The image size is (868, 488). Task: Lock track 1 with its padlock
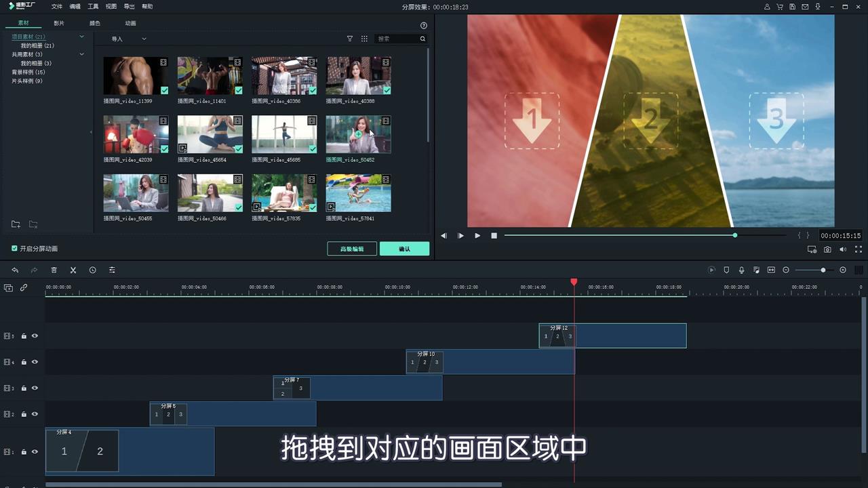[x=24, y=451]
